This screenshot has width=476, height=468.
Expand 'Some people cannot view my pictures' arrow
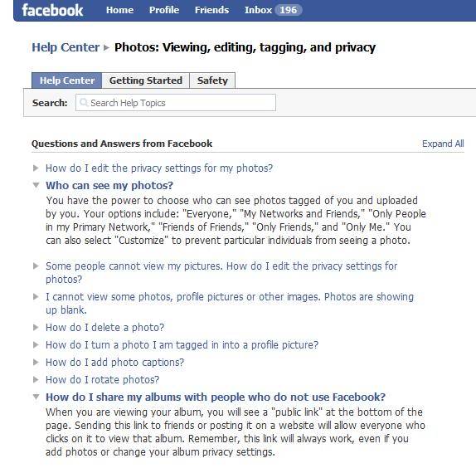(36, 266)
